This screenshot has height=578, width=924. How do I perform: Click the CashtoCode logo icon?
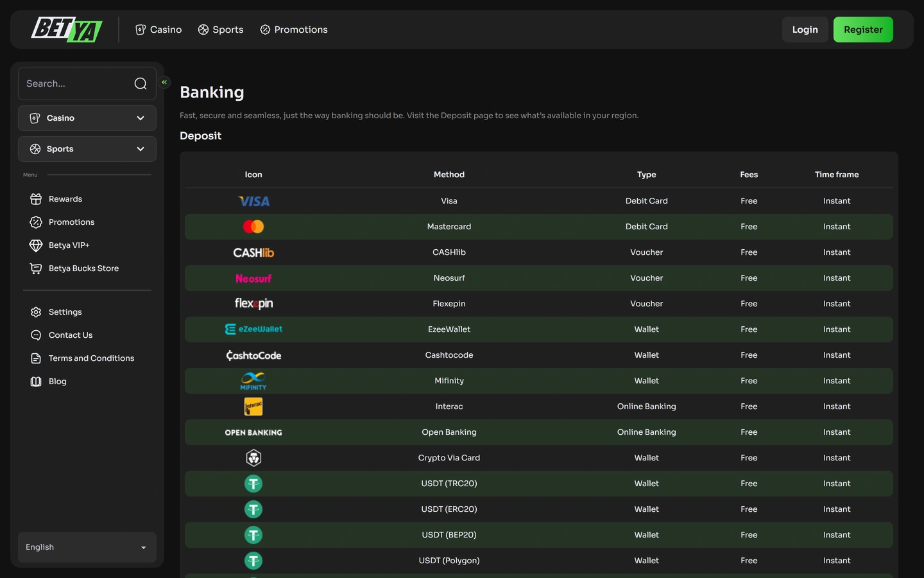coord(253,355)
